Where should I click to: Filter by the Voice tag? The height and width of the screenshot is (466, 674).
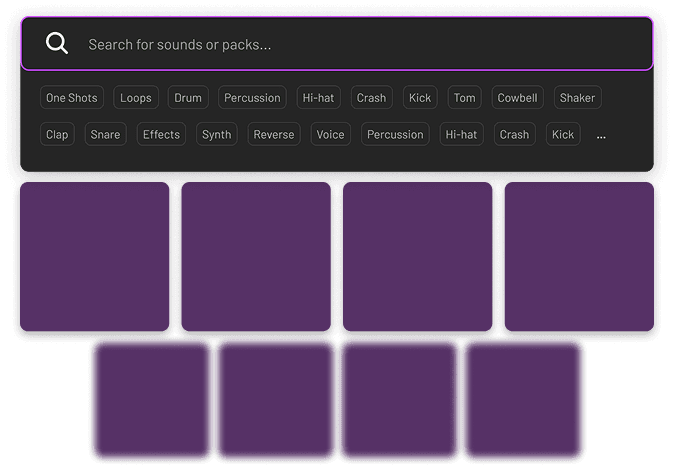coord(330,134)
